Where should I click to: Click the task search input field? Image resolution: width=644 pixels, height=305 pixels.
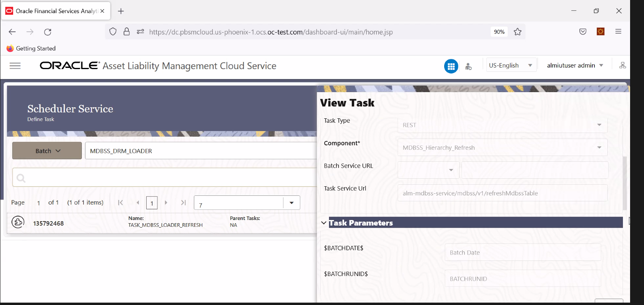coord(164,177)
